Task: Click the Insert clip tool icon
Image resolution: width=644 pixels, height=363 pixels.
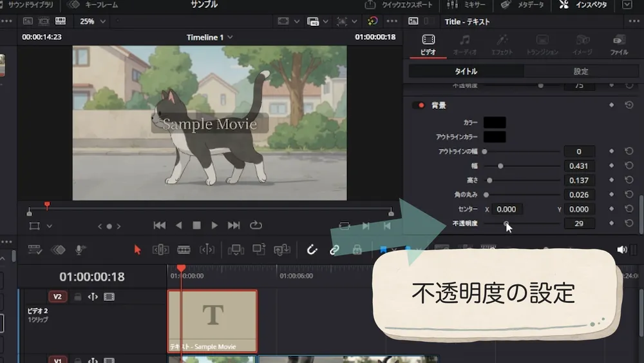Action: tap(236, 250)
